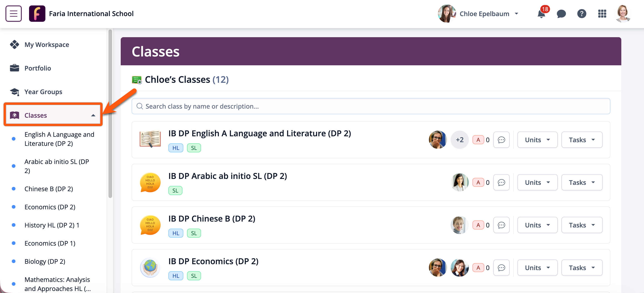Screen dimensions: 644x293
Task: Open discussions icon for English A class
Action: point(501,140)
